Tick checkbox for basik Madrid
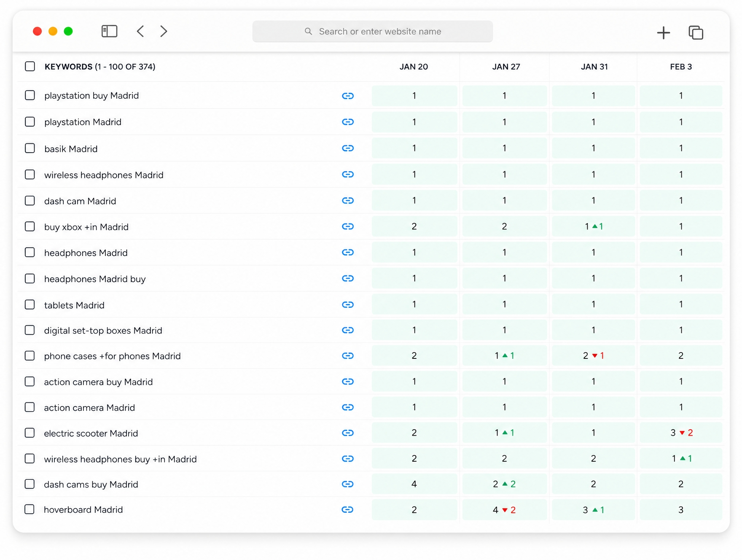 (x=30, y=148)
